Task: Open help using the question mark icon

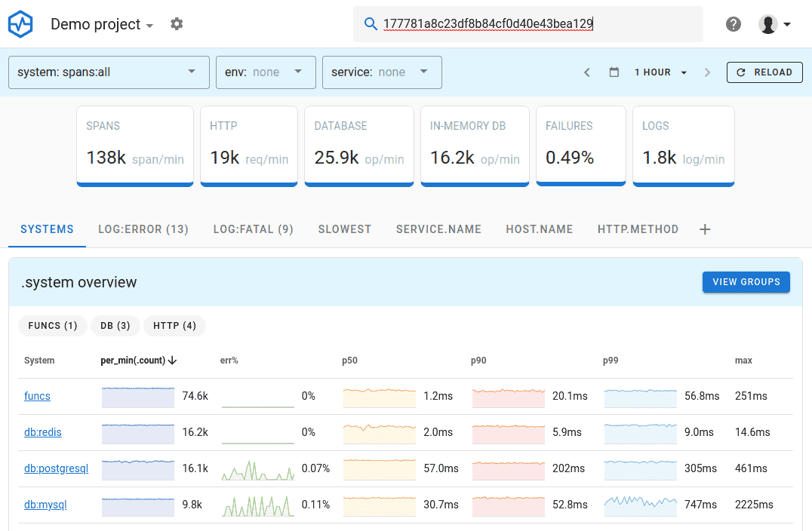Action: (733, 23)
